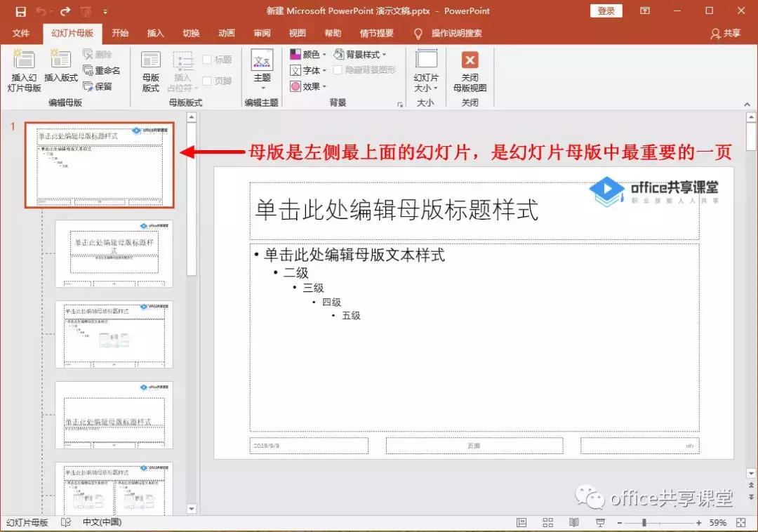Switch to Review (审阅) tab
The width and height of the screenshot is (758, 532).
coord(262,34)
